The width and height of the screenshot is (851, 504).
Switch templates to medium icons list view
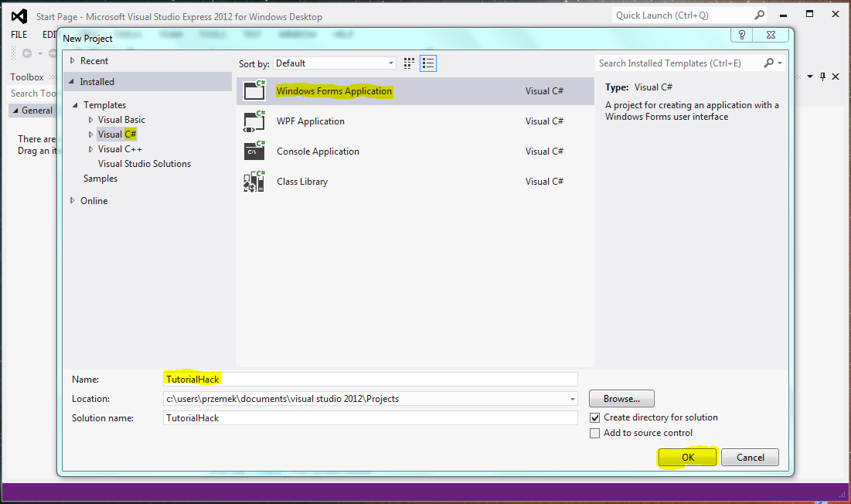tap(428, 63)
